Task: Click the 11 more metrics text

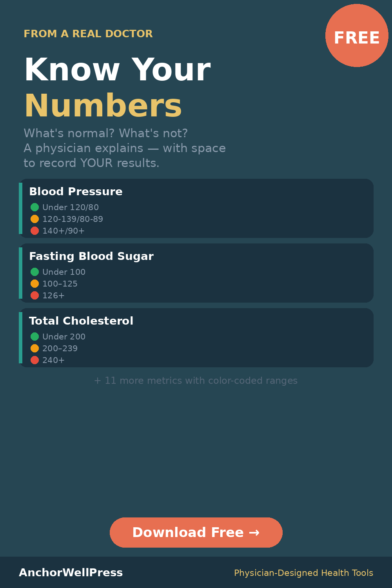Action: click(x=196, y=381)
